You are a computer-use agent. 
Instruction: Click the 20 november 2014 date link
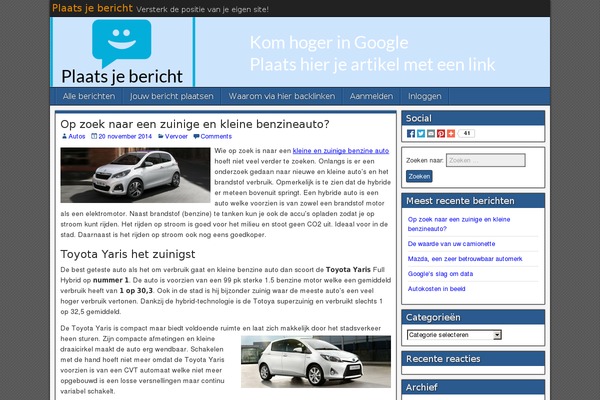pos(125,137)
